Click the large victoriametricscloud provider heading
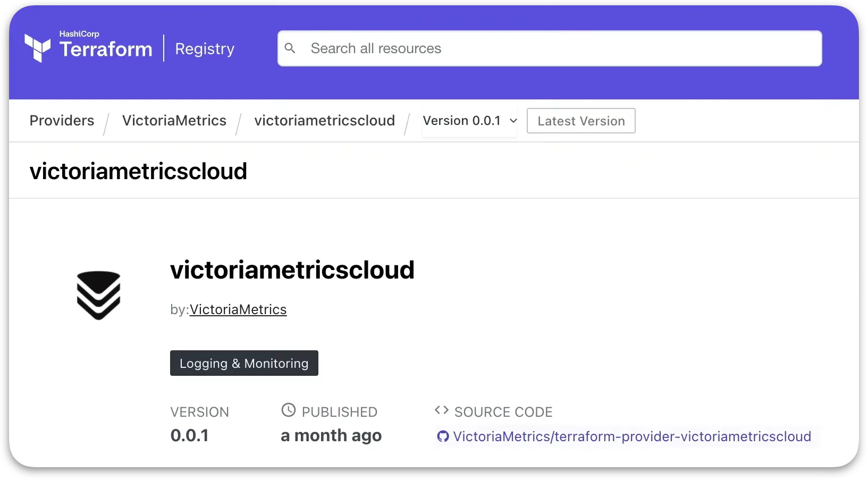 [x=292, y=270]
